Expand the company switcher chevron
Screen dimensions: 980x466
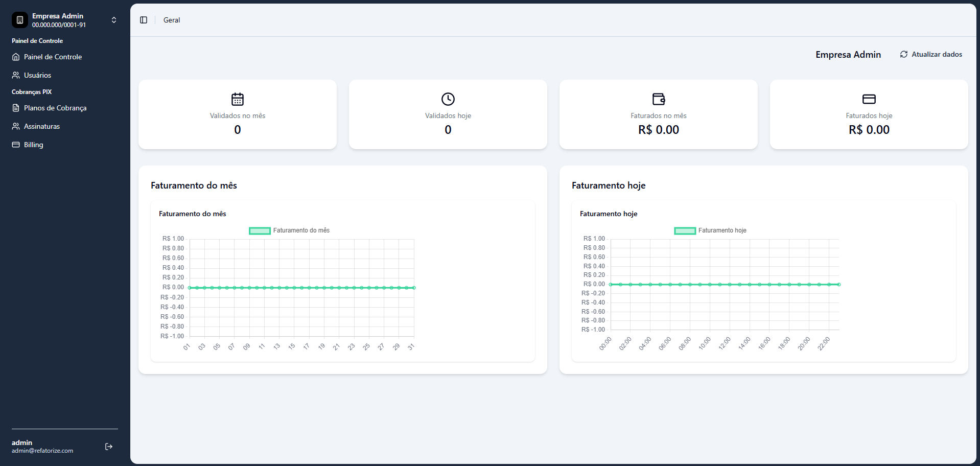pyautogui.click(x=114, y=20)
